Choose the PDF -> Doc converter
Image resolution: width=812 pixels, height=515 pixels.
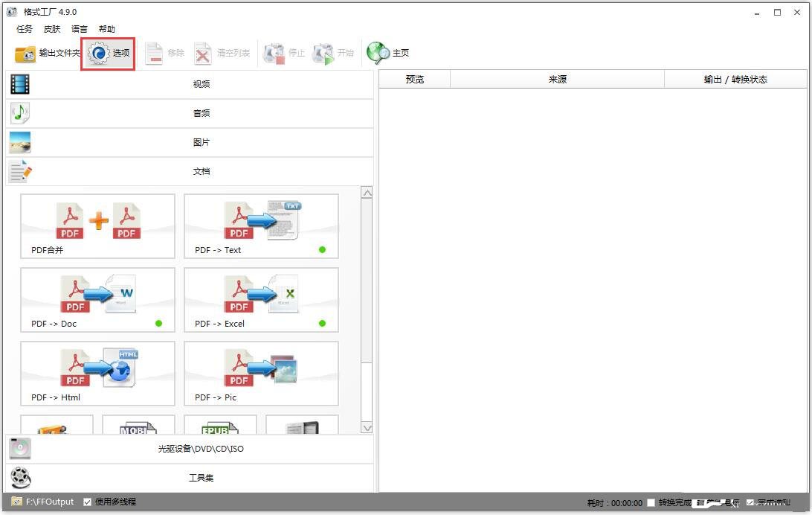[98, 300]
